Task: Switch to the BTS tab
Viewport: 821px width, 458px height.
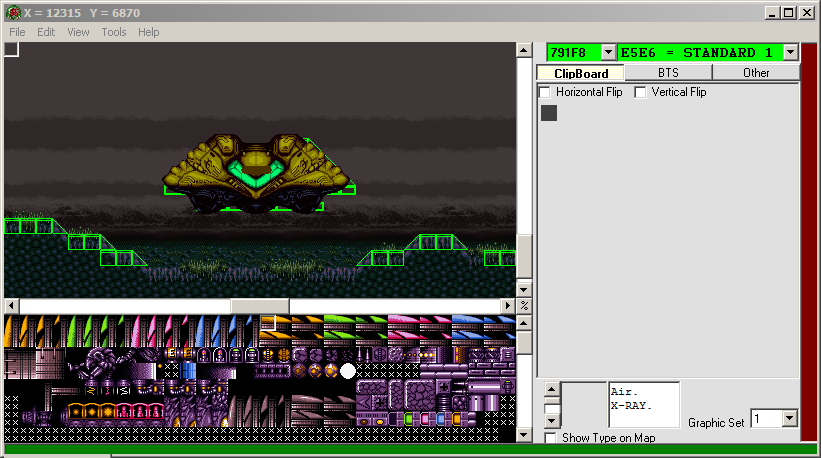Action: [x=667, y=73]
